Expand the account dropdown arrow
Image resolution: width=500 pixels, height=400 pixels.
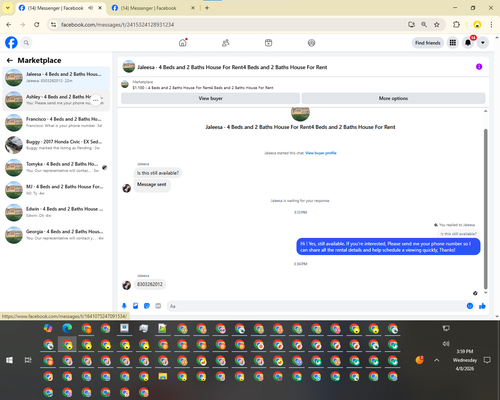[483, 43]
